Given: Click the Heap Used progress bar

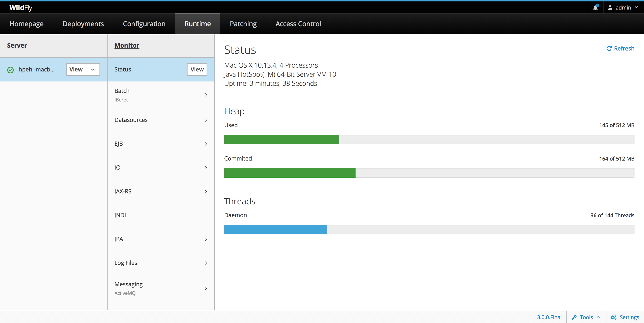Looking at the screenshot, I should point(429,140).
